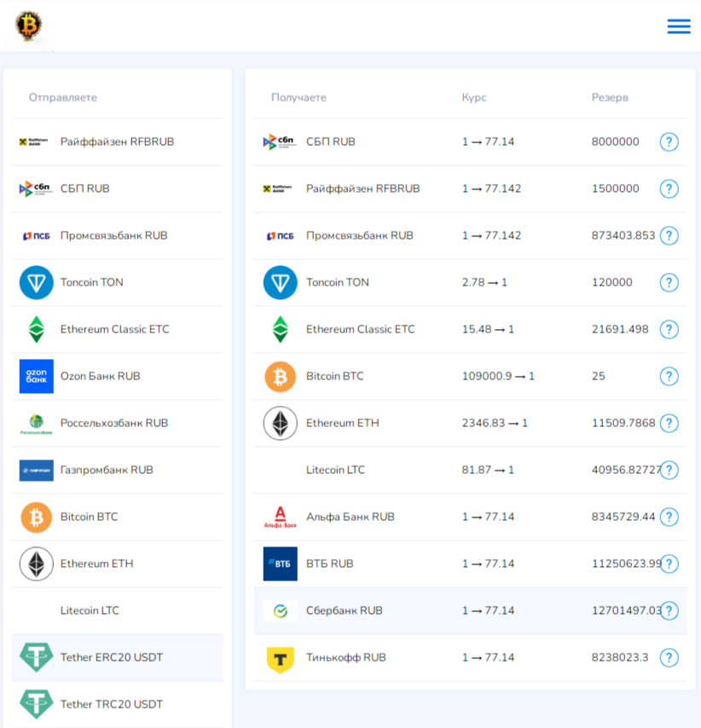Choose Тинькофф RUB to receive
The image size is (701, 728).
coord(470,657)
